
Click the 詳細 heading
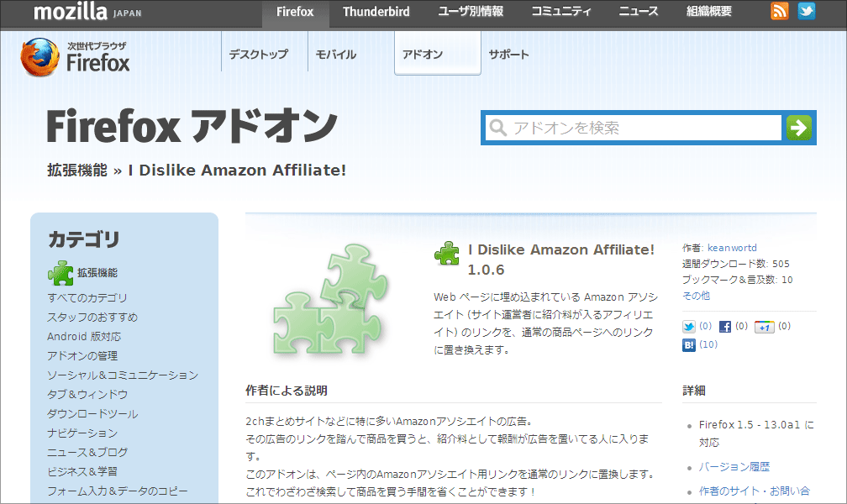click(x=693, y=391)
